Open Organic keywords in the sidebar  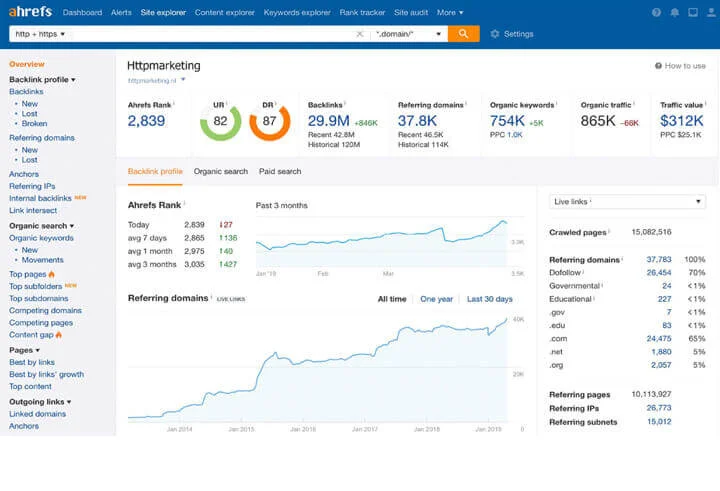click(41, 238)
